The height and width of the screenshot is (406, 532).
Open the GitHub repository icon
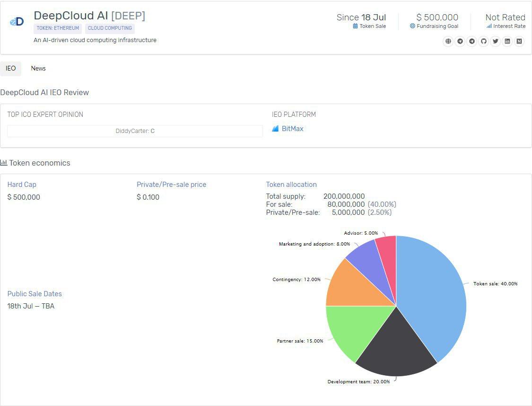(x=484, y=42)
